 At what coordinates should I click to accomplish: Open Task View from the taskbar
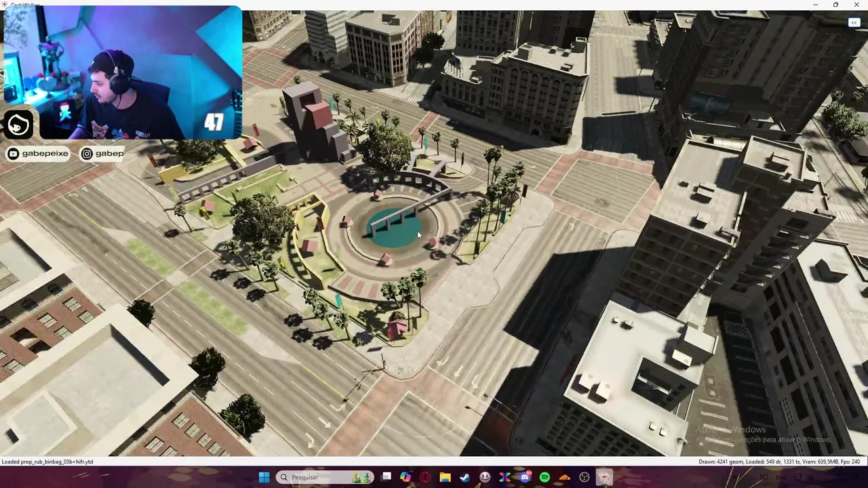coord(386,477)
